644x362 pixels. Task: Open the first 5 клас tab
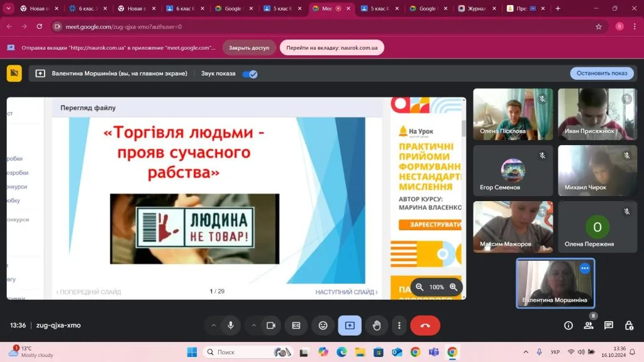[x=282, y=8]
